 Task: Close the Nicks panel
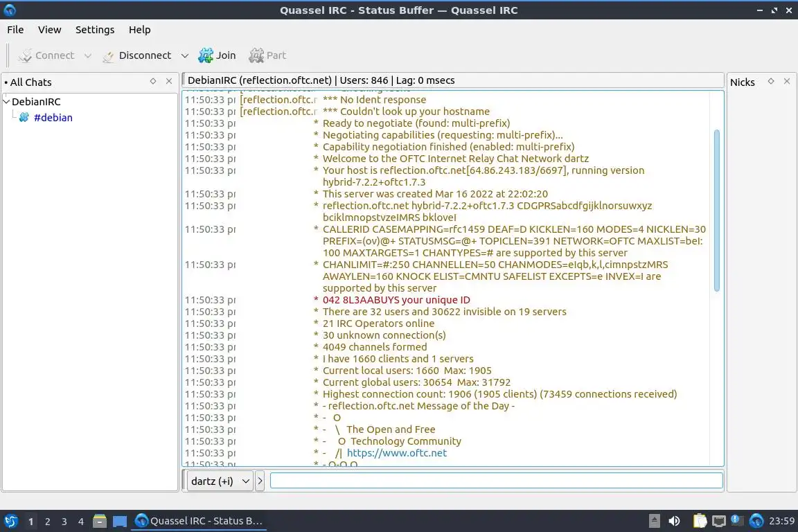pos(787,81)
